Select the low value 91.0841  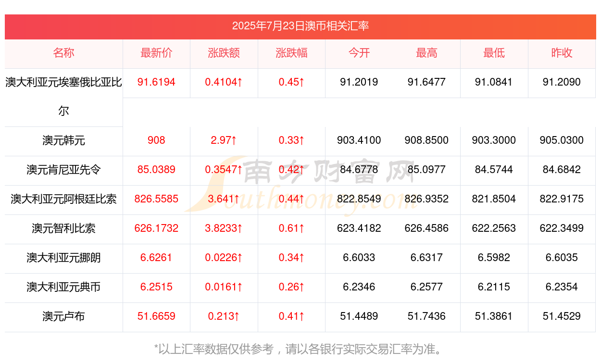pos(494,82)
